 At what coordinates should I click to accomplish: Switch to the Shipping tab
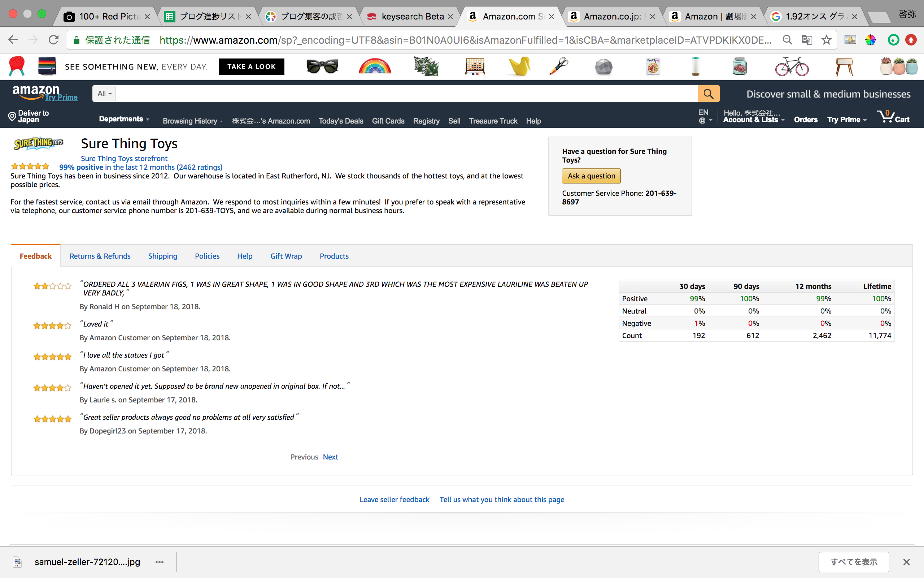[x=163, y=256]
